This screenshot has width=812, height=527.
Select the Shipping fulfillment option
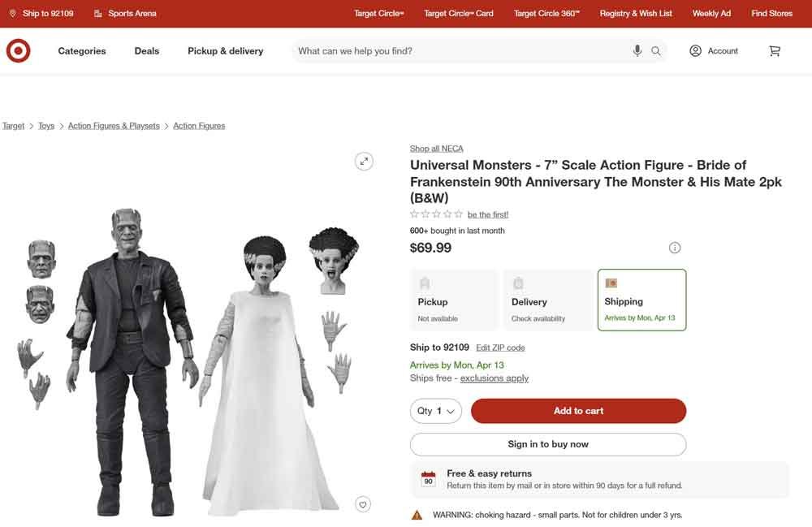(641, 300)
